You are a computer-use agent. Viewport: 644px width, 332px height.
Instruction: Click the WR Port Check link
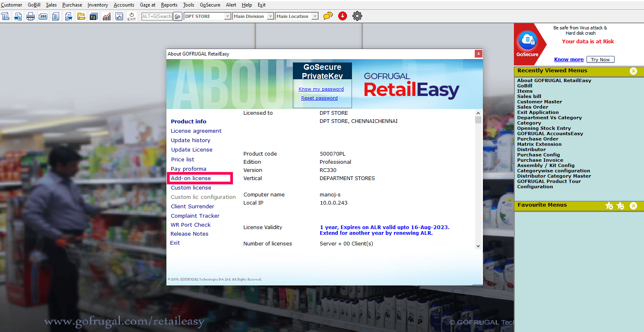coord(190,225)
